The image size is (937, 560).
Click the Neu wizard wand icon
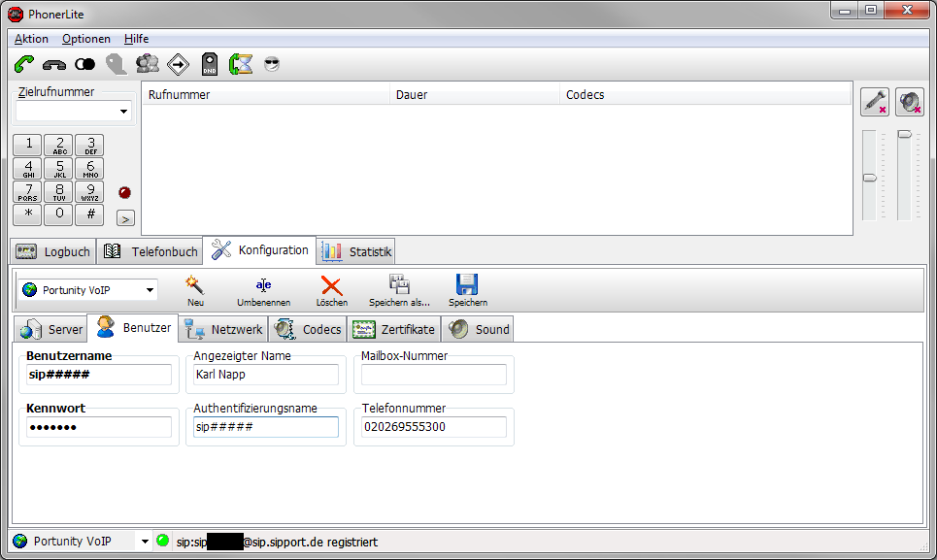[x=195, y=288]
